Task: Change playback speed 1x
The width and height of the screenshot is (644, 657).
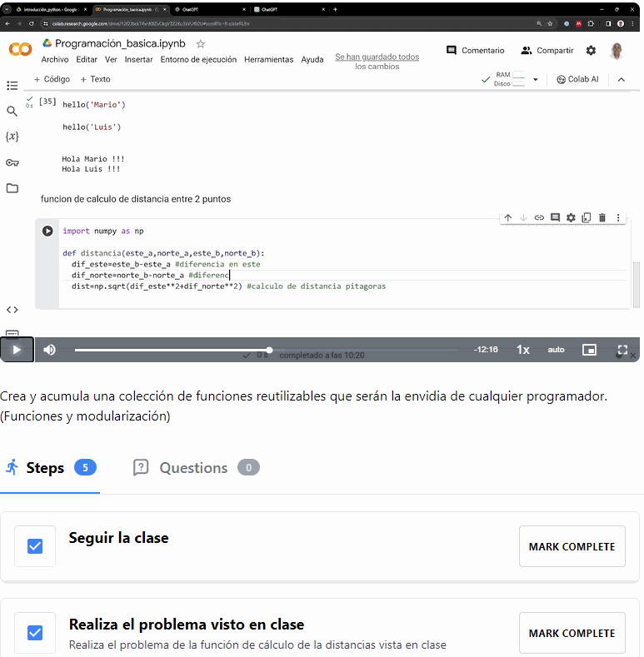Action: (x=523, y=350)
